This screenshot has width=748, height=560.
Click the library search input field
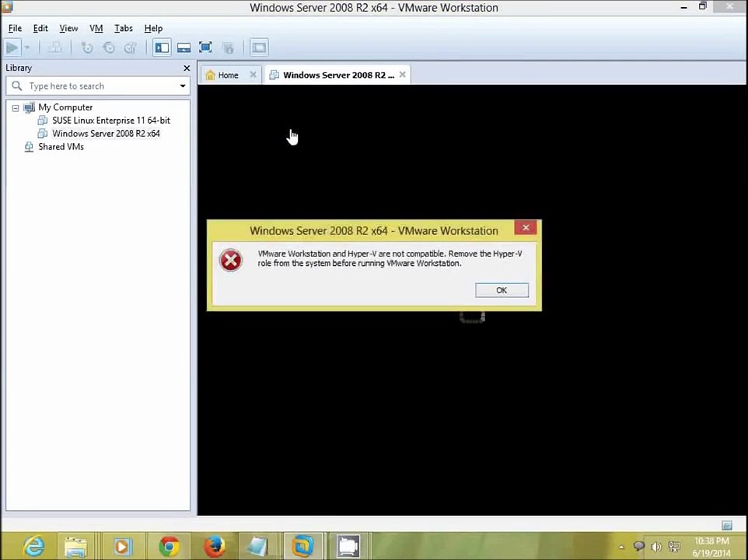(98, 86)
